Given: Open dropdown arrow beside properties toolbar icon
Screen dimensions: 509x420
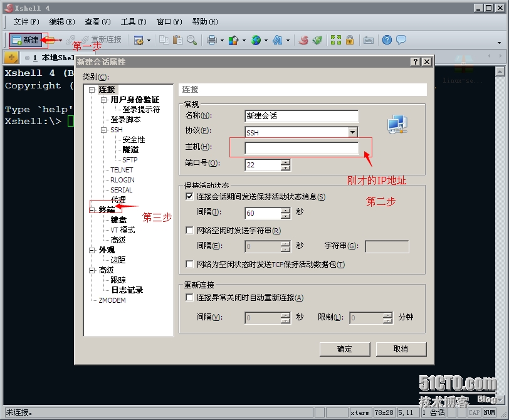Looking at the screenshot, I should click(x=149, y=41).
